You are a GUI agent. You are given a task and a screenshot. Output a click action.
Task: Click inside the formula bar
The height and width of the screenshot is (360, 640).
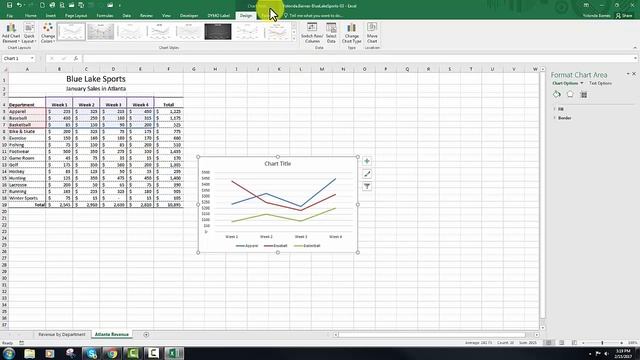click(x=359, y=58)
